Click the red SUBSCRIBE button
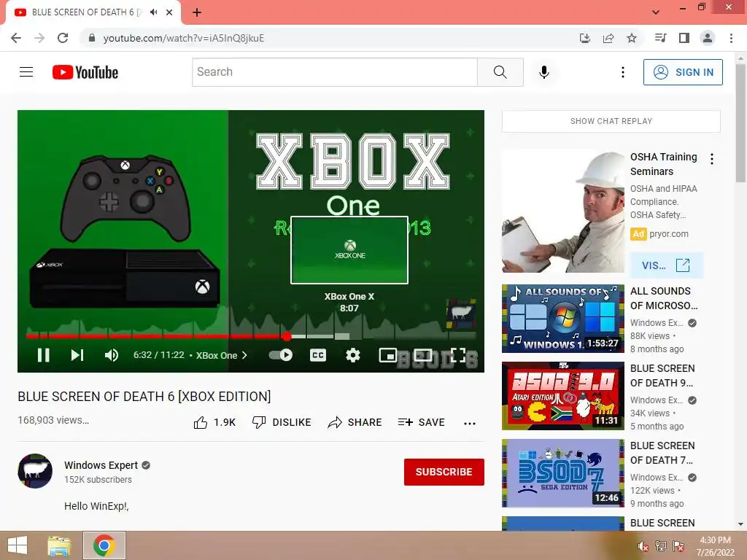This screenshot has height=560, width=747. (x=444, y=472)
